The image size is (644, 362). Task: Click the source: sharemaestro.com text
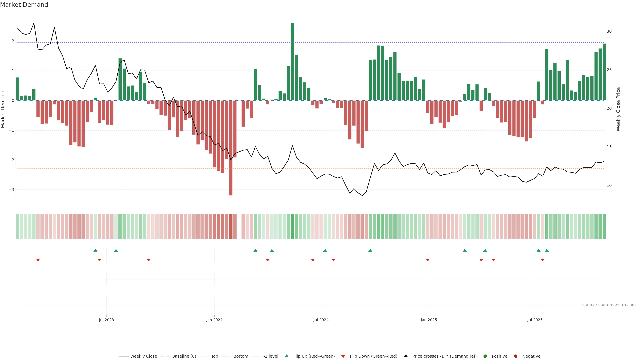point(609,305)
